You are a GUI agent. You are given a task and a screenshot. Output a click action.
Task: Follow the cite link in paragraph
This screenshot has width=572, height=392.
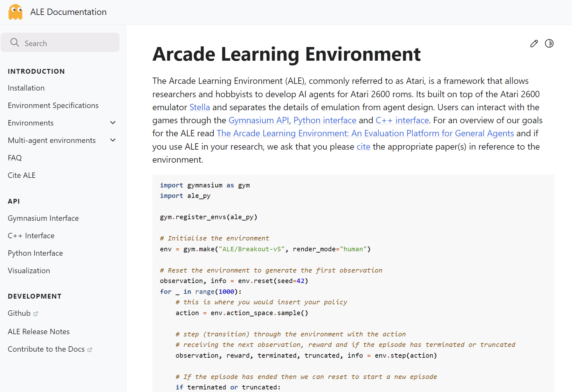pos(363,147)
